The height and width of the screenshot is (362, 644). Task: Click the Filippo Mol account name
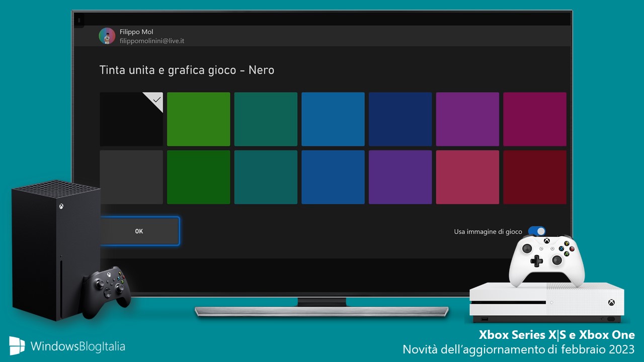(136, 32)
